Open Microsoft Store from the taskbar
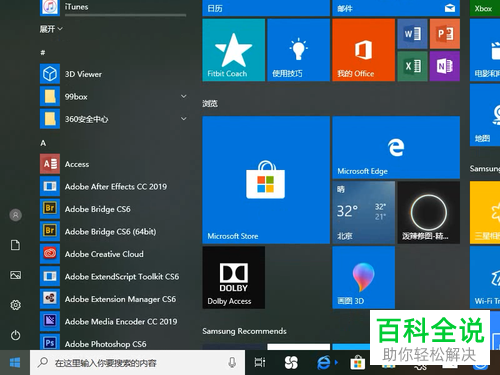The width and height of the screenshot is (500, 375). click(x=358, y=362)
